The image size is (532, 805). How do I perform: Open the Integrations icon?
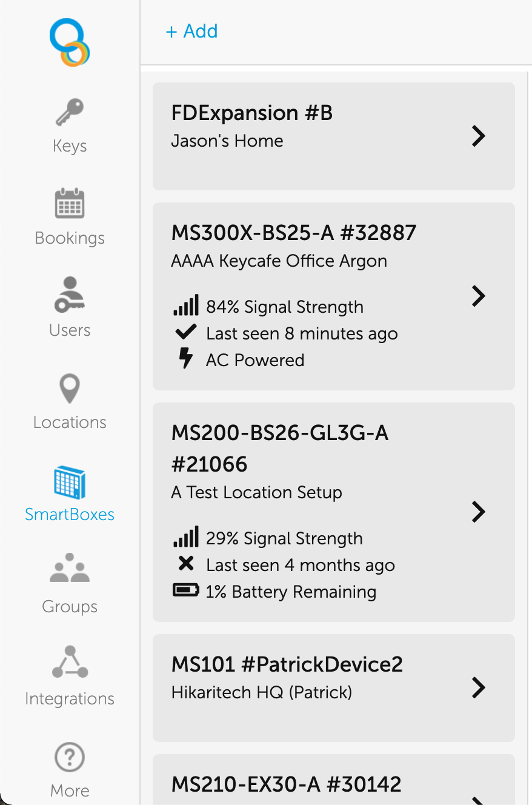[x=70, y=662]
